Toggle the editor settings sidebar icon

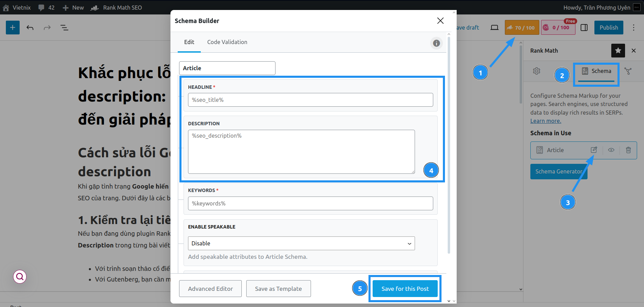click(x=584, y=28)
